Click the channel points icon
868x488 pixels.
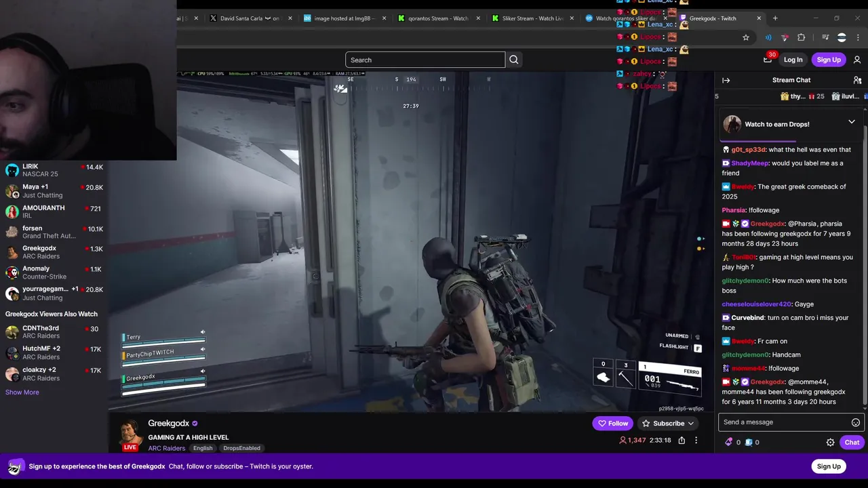[x=729, y=442]
